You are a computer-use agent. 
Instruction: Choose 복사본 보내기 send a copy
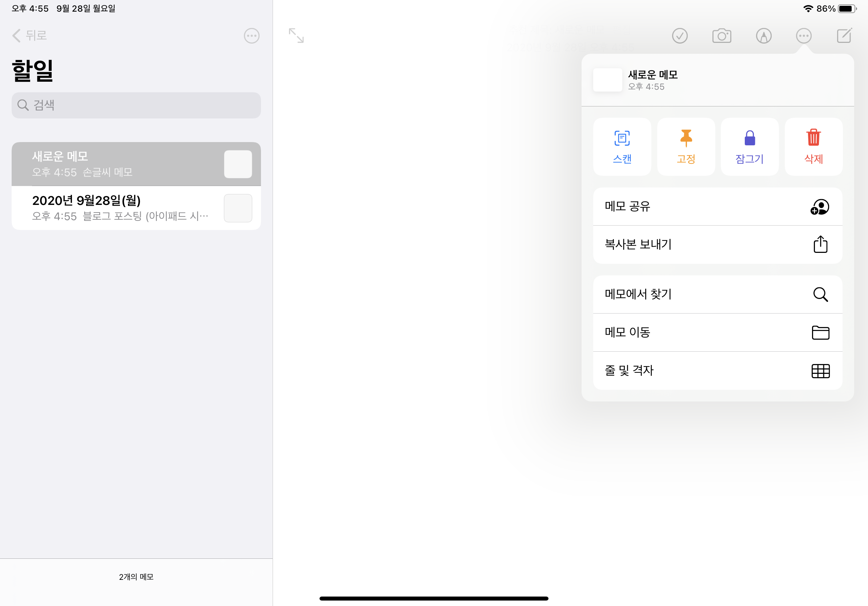717,245
